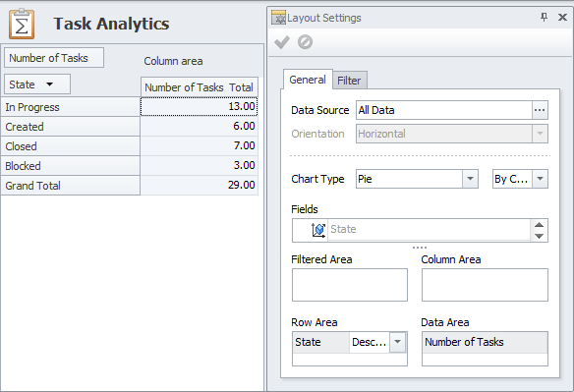Click the Layout Settings title icon
Image resolution: width=574 pixels, height=392 pixels.
[278, 18]
